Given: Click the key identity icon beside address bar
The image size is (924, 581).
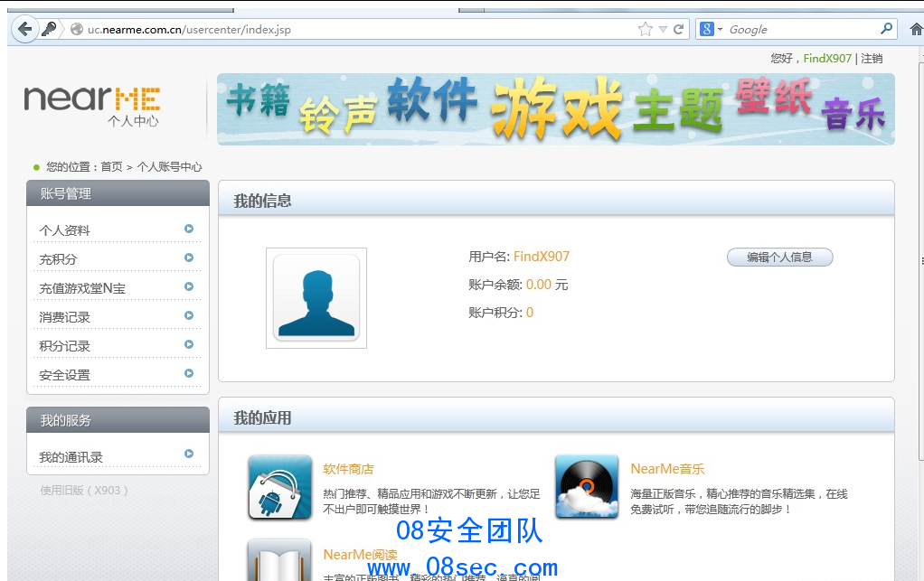Looking at the screenshot, I should point(50,29).
